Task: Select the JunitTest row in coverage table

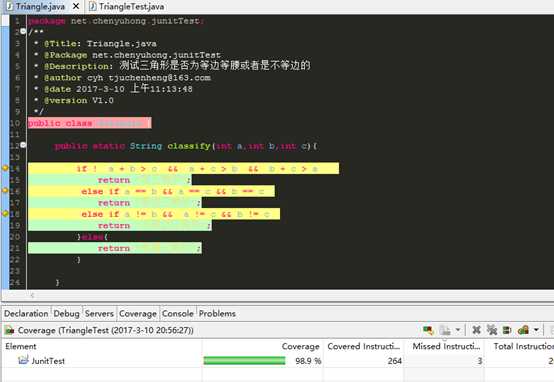Action: click(x=277, y=361)
